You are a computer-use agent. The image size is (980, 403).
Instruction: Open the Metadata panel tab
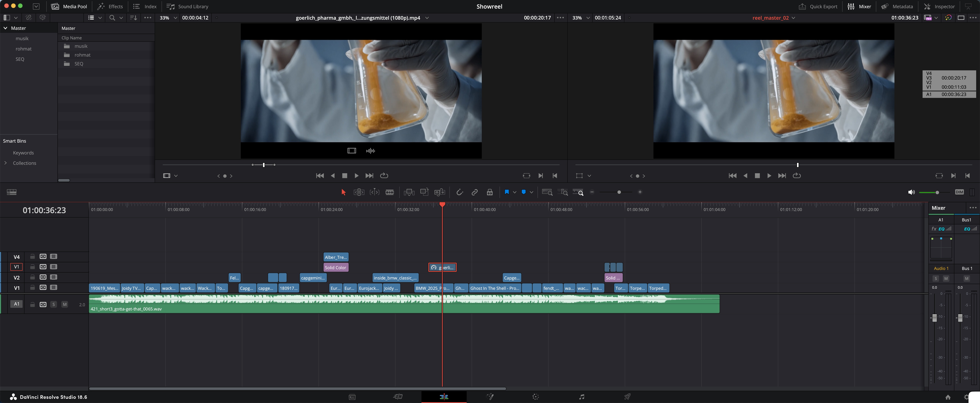click(x=897, y=6)
